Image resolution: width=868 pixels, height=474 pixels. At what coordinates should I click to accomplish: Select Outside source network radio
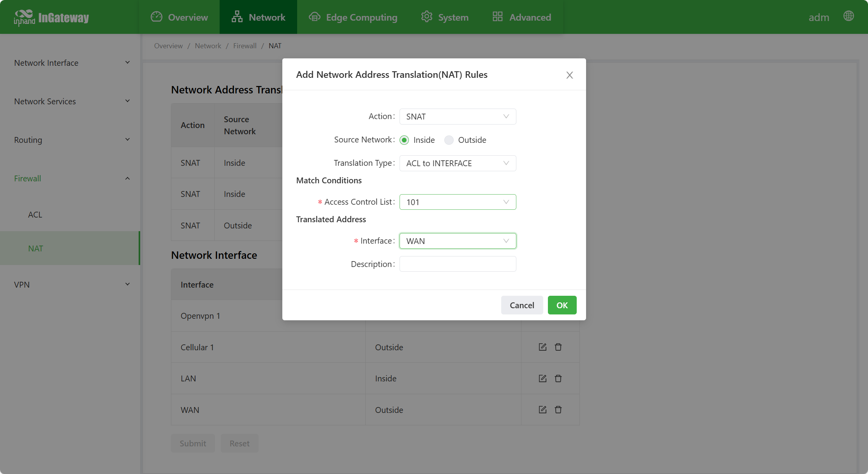[449, 140]
